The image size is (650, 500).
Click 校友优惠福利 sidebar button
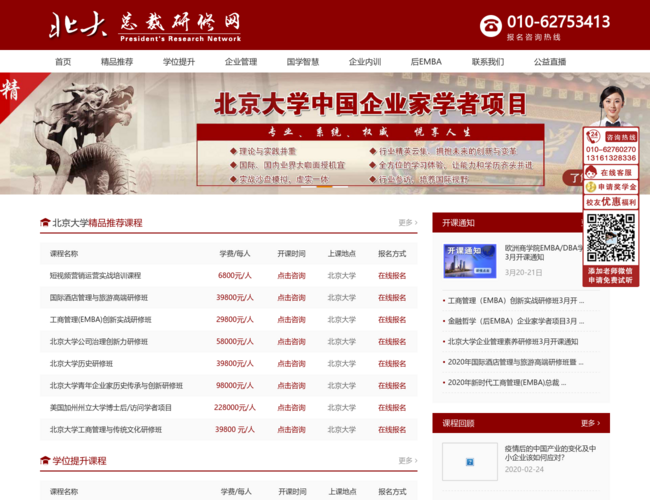[x=611, y=202]
